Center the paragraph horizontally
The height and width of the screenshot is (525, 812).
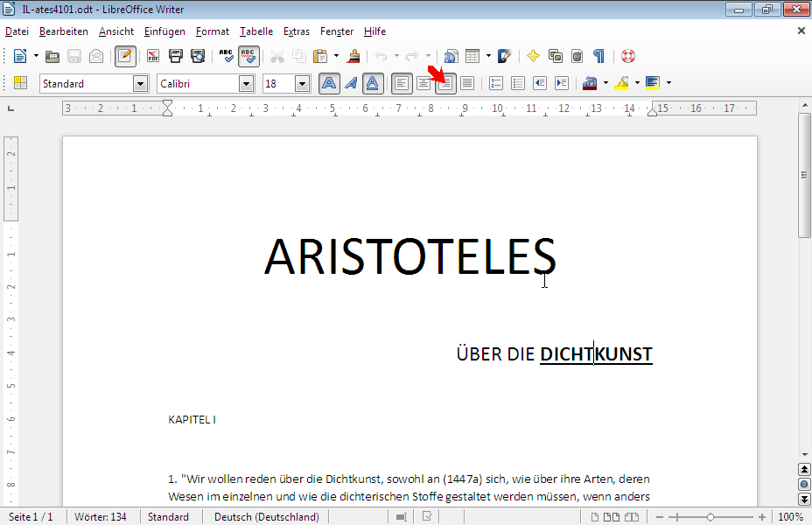[x=423, y=83]
